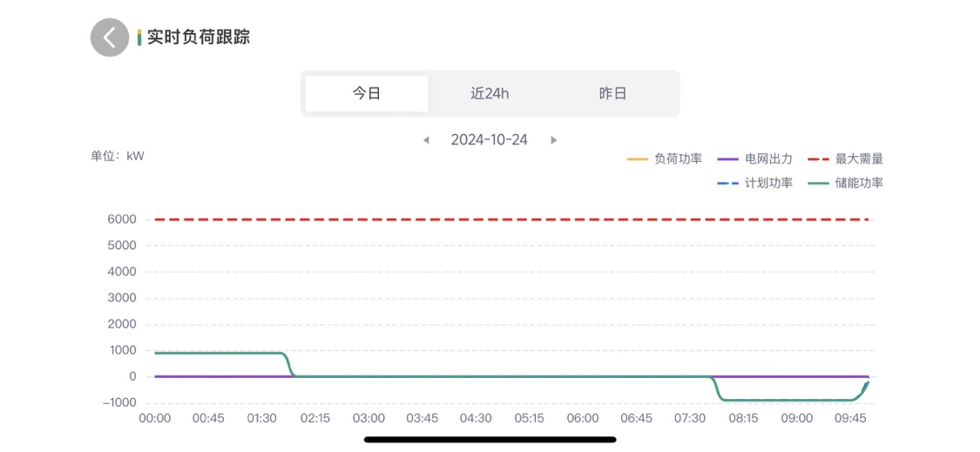Tap the back arrow button
The width and height of the screenshot is (980, 452).
click(x=110, y=37)
